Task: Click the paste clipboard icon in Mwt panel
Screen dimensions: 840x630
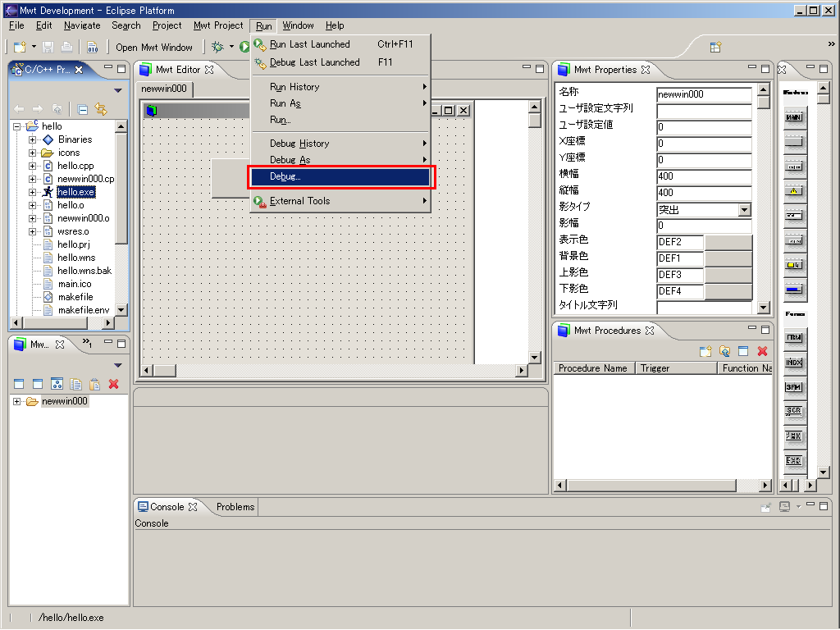Action: tap(94, 384)
